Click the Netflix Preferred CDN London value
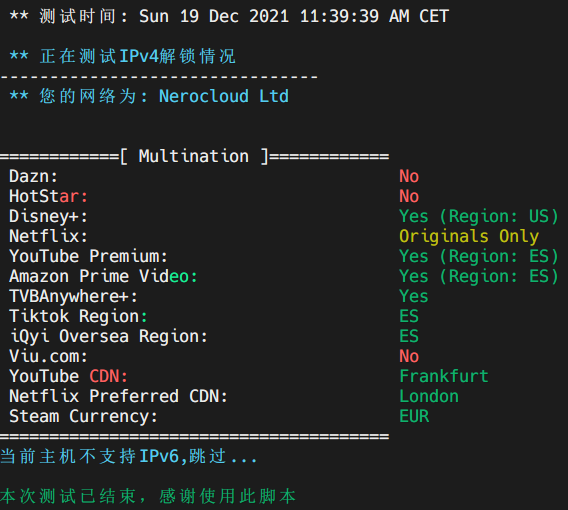The height and width of the screenshot is (510, 568). [x=429, y=396]
